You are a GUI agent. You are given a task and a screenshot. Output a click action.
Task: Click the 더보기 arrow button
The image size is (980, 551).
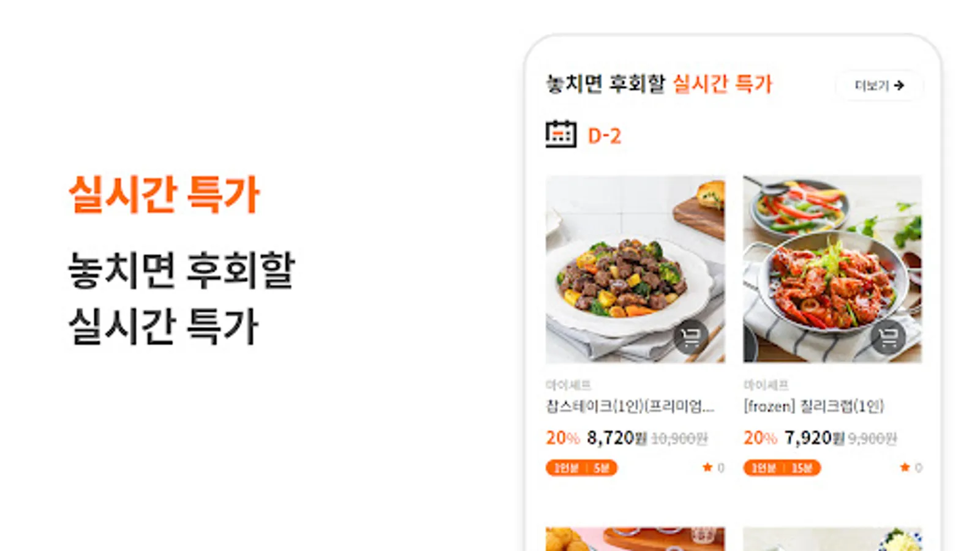(879, 86)
